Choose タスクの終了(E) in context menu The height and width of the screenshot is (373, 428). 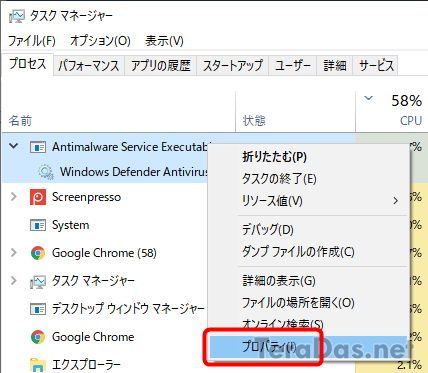(x=308, y=179)
